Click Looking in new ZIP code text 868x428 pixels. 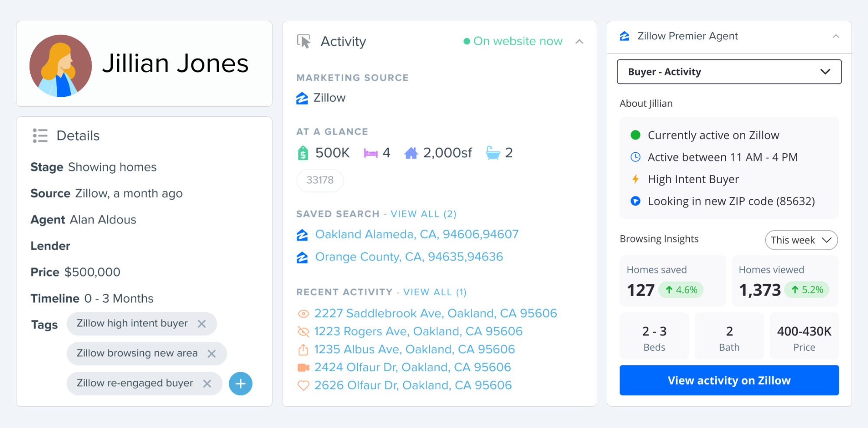(731, 201)
